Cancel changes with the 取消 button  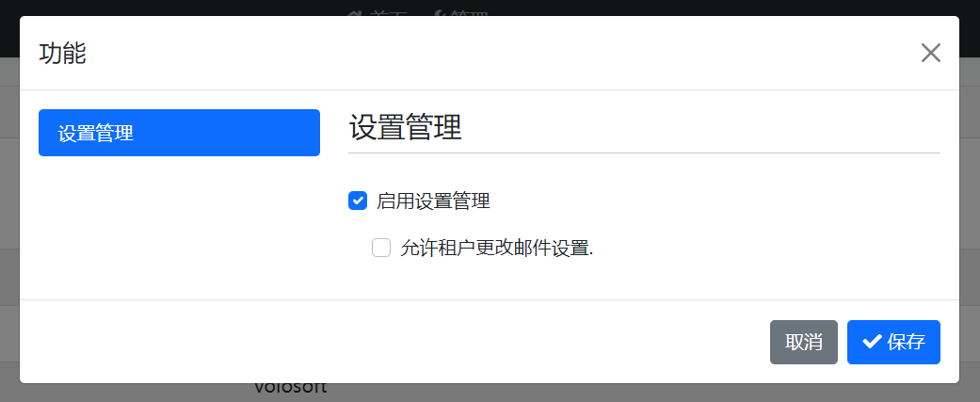(804, 342)
